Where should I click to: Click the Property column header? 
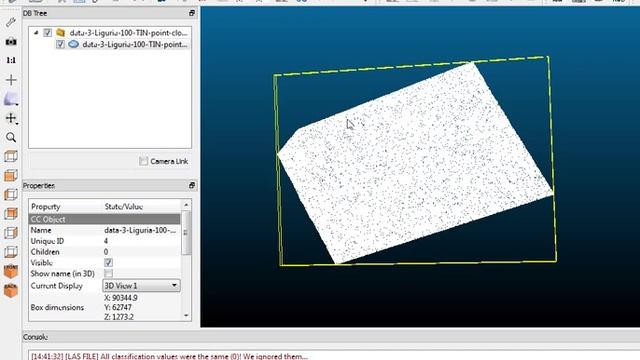point(45,207)
